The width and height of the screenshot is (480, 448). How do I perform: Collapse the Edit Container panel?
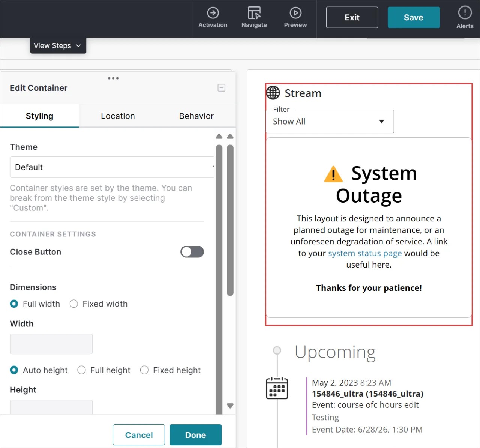click(221, 87)
